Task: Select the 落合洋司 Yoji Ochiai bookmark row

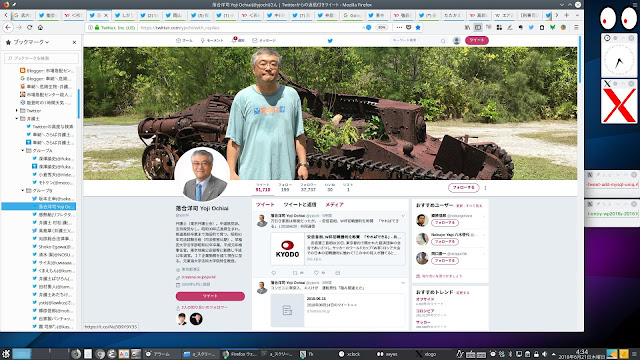Action: [39, 207]
